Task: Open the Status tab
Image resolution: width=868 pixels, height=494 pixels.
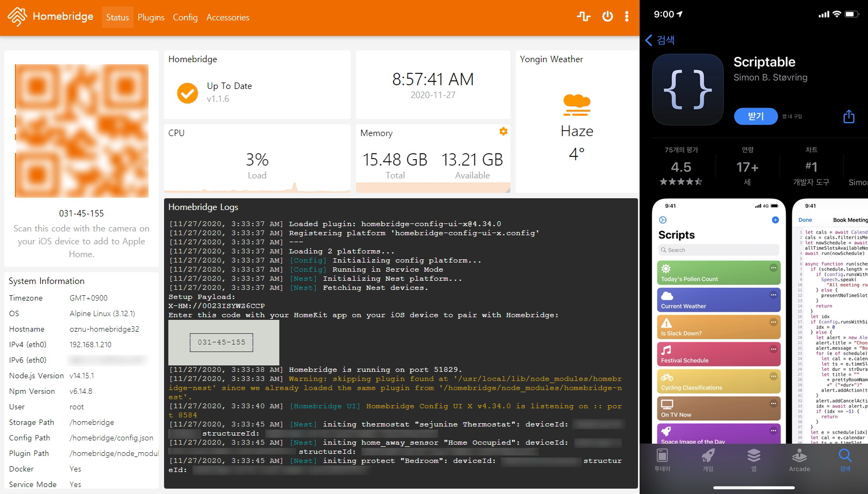Action: [x=117, y=17]
